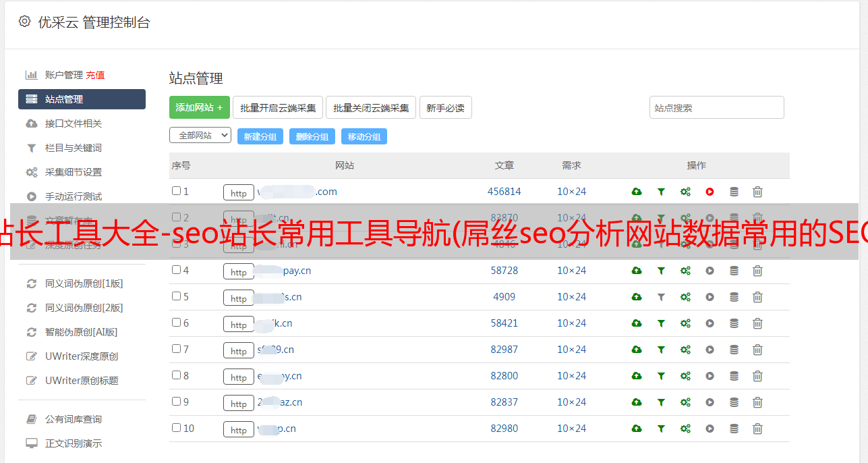Click the 删除分组 button
Screen dimensions: 868x463
click(312, 136)
